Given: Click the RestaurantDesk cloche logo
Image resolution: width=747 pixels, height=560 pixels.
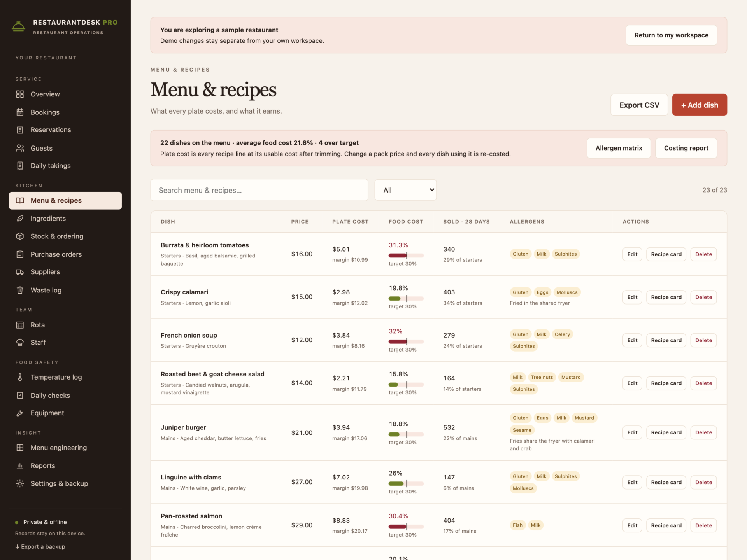Looking at the screenshot, I should 18,26.
